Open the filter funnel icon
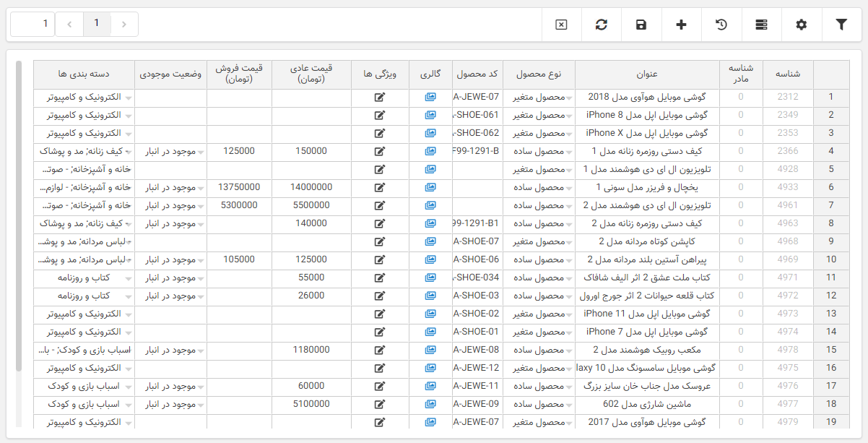868x443 pixels. (x=841, y=25)
